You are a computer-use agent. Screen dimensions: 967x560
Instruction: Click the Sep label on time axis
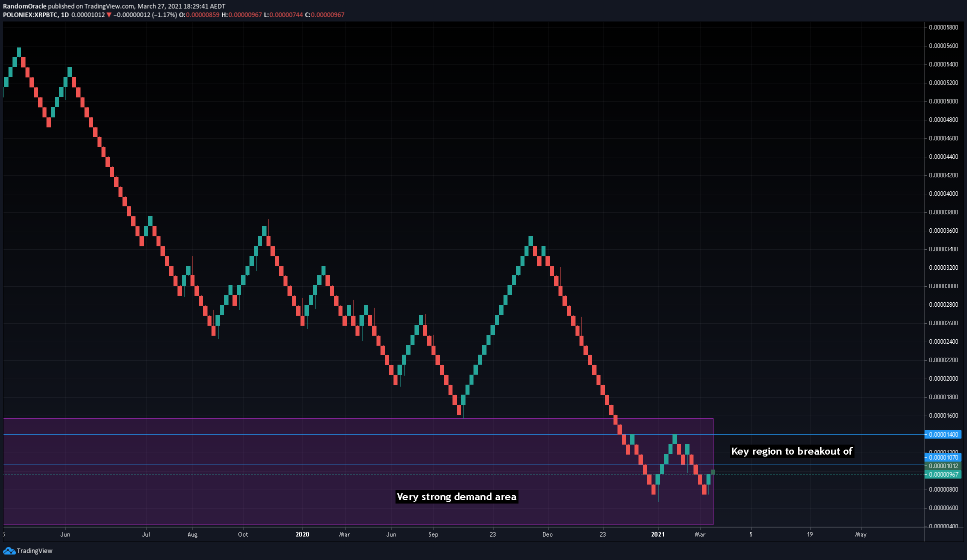(x=433, y=534)
